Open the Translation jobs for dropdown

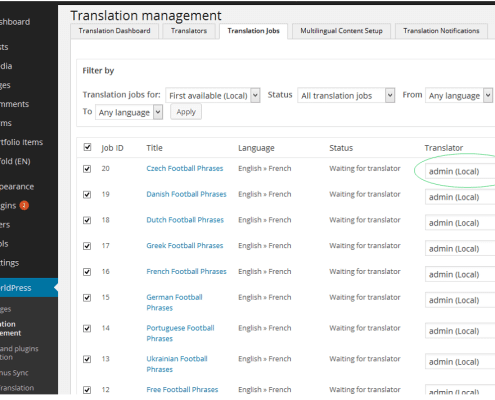coord(213,96)
